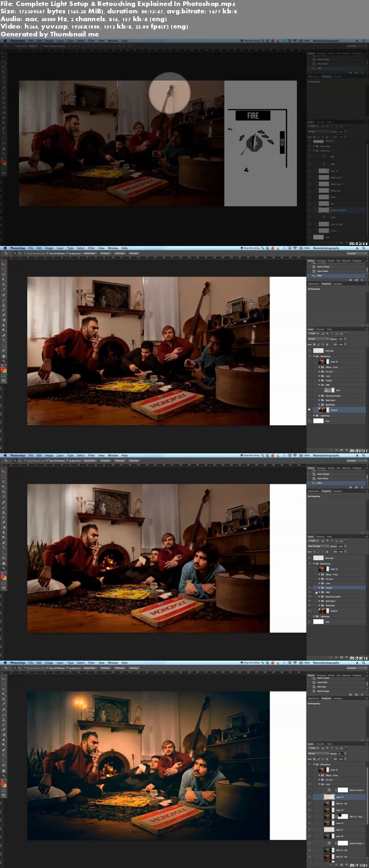
Task: Collapse the D&B group in the 00:05:31 frame
Action: pos(319,385)
